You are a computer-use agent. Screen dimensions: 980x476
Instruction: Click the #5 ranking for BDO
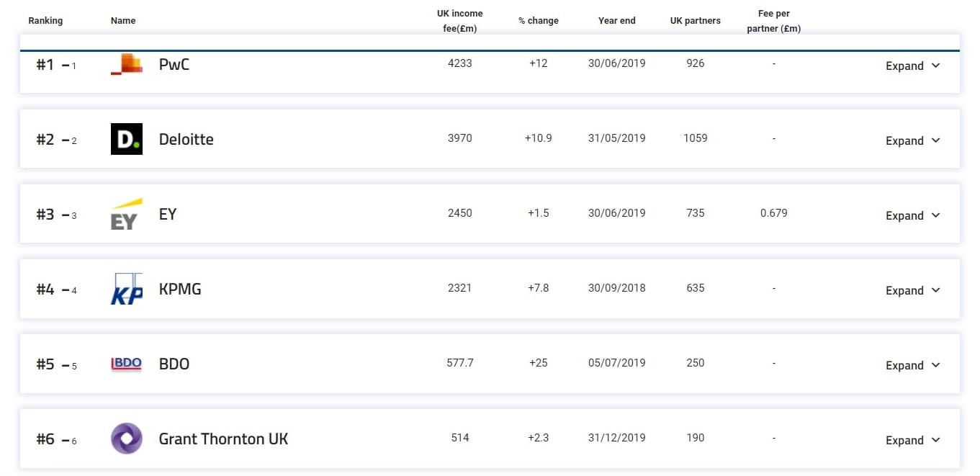(x=45, y=364)
